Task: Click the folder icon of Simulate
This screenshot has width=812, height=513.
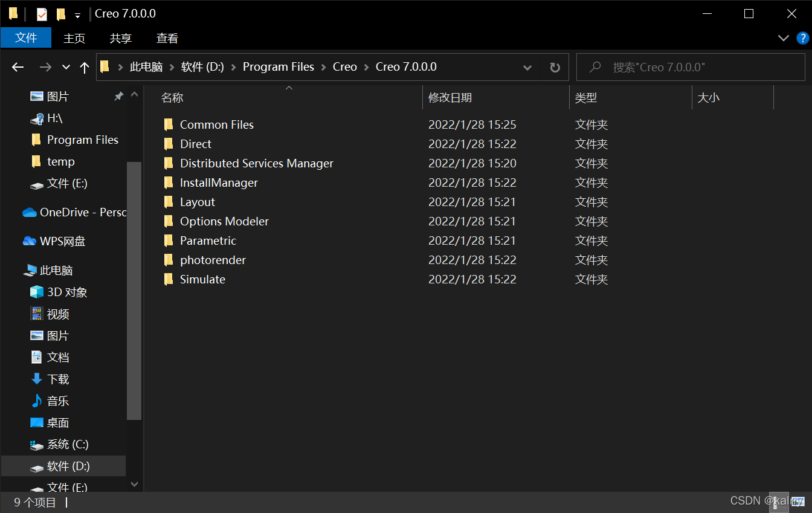Action: (169, 279)
